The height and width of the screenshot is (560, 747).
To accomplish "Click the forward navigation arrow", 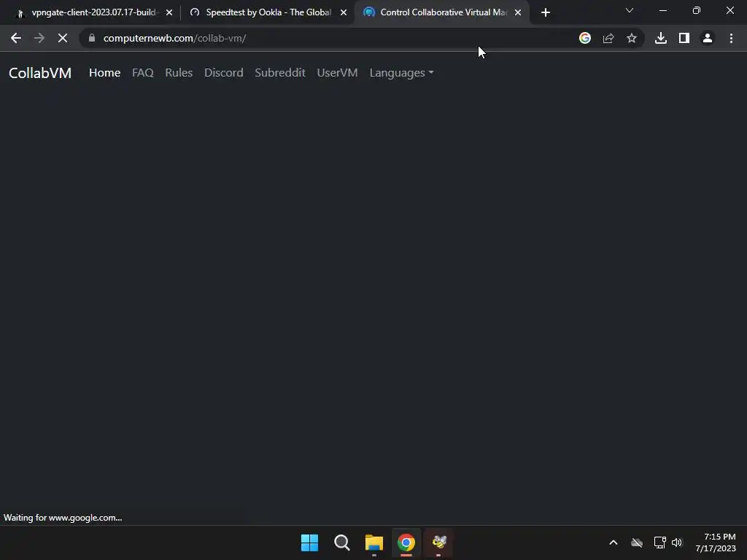I will (x=39, y=38).
